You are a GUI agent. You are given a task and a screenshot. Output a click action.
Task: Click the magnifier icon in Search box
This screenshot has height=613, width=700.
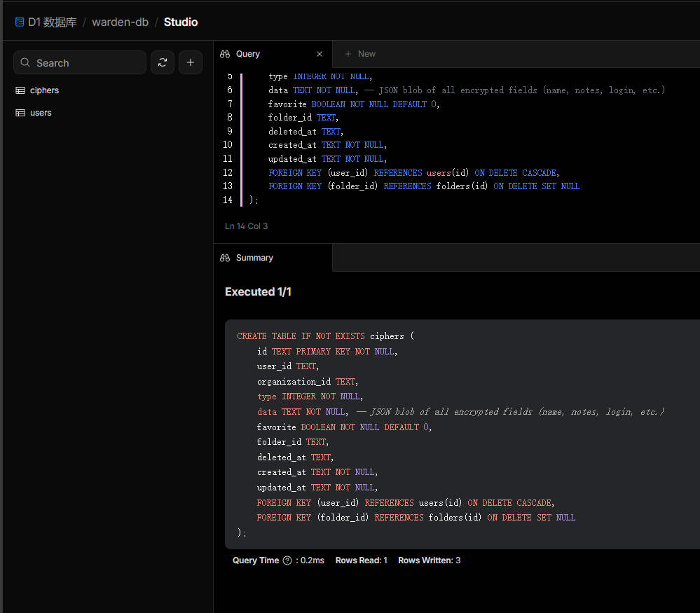pos(25,62)
